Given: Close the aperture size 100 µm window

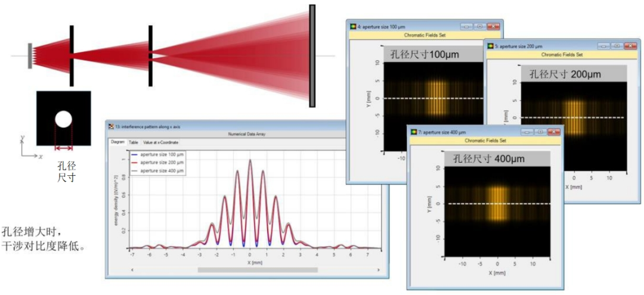Looking at the screenshot, I should (493, 27).
